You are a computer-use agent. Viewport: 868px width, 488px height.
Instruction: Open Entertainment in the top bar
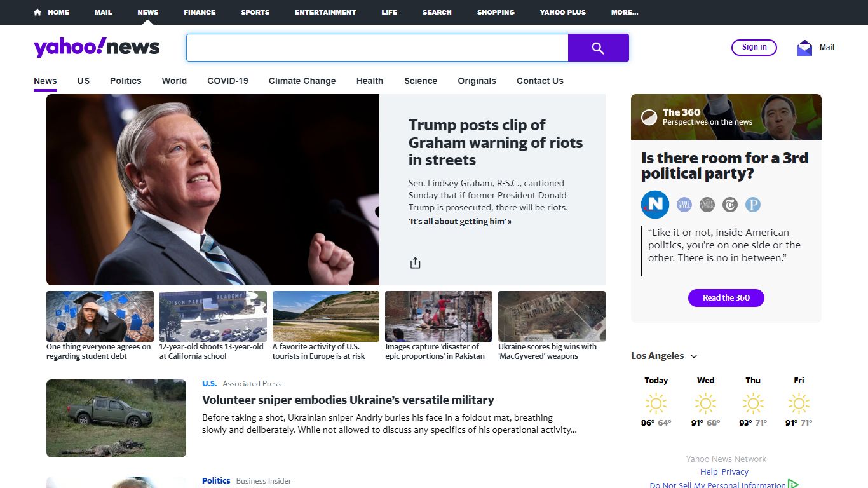(x=325, y=12)
